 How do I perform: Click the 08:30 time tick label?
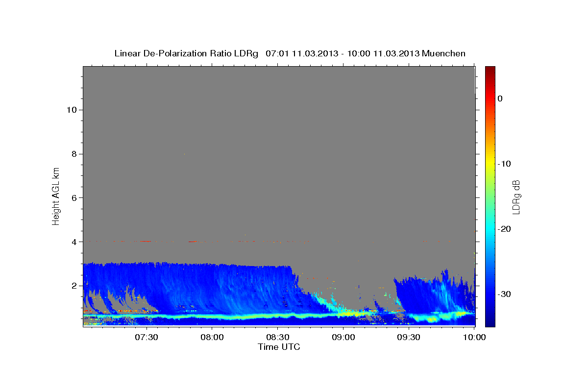(277, 337)
